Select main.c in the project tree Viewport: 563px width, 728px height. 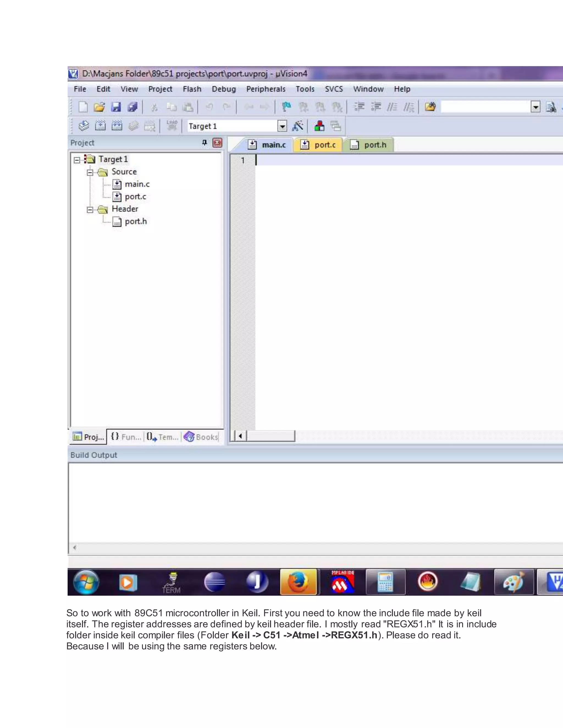[137, 184]
